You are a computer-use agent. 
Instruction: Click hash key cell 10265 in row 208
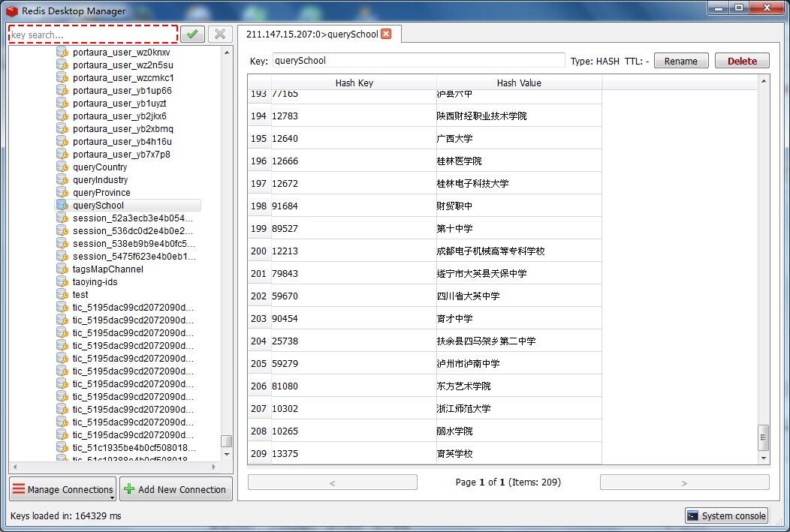tap(354, 431)
